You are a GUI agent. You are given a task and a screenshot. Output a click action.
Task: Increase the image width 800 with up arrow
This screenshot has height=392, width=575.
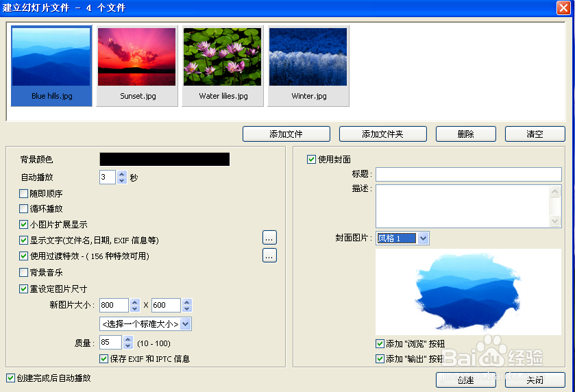135,302
